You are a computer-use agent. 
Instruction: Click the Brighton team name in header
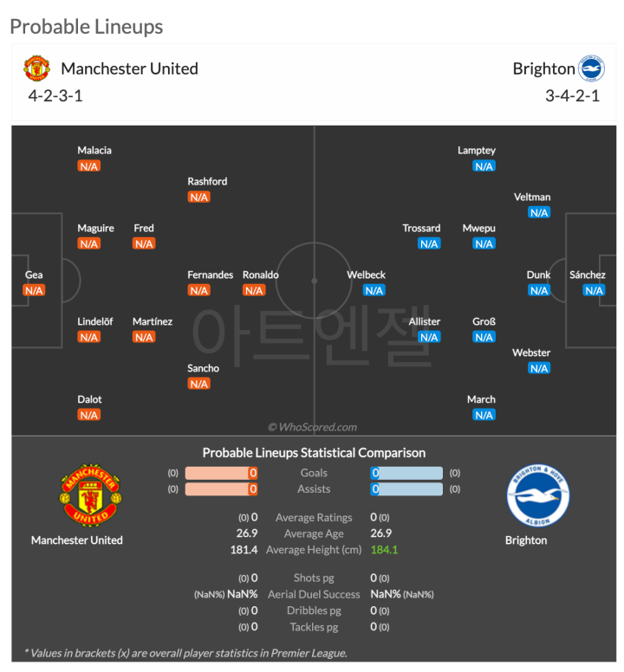pos(543,68)
